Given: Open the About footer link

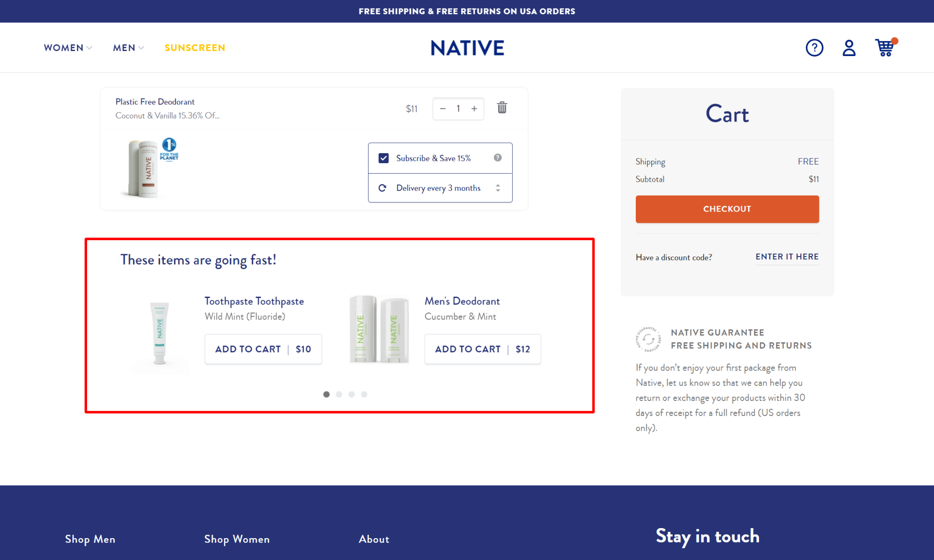Looking at the screenshot, I should (x=374, y=539).
